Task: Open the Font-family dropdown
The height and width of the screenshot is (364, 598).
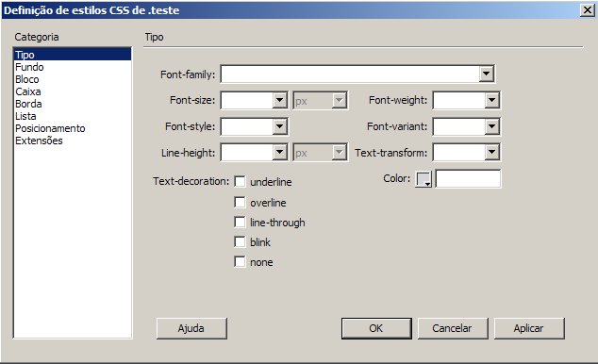Action: tap(487, 74)
